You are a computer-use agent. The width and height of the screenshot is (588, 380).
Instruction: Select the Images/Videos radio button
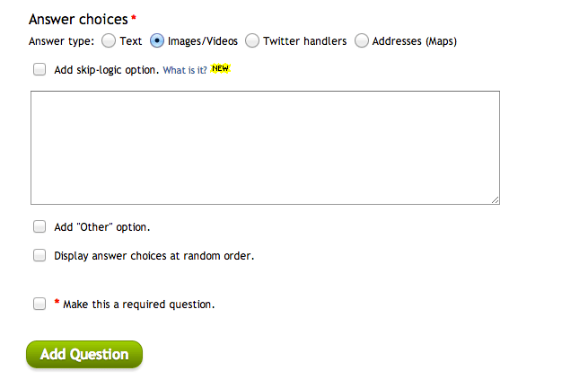pos(157,40)
